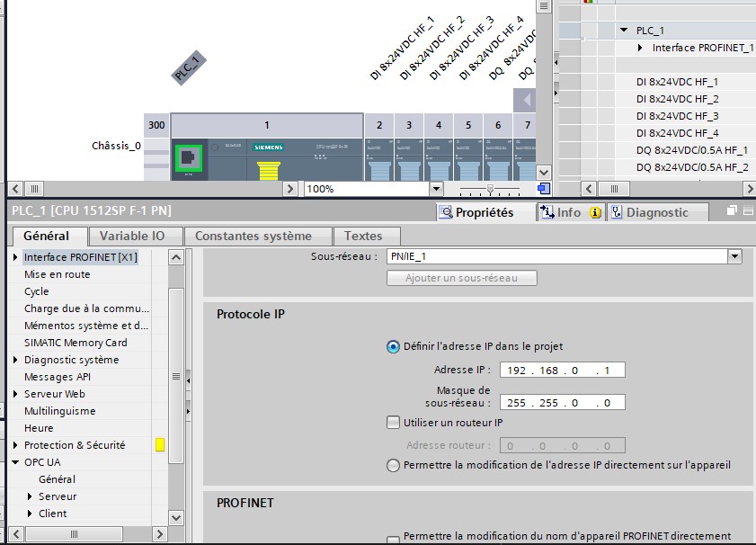Click the rotated PLC_1 label in device view
The width and height of the screenshot is (756, 545).
(x=189, y=67)
